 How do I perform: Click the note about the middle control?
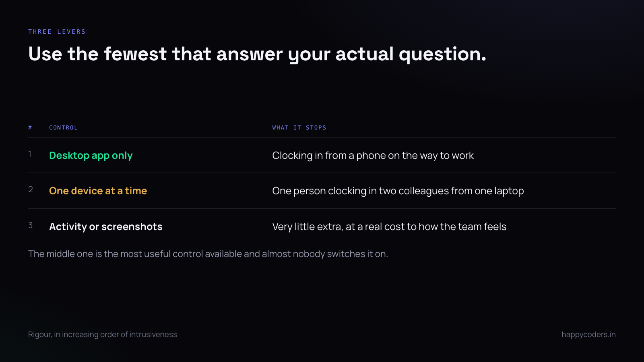click(208, 254)
